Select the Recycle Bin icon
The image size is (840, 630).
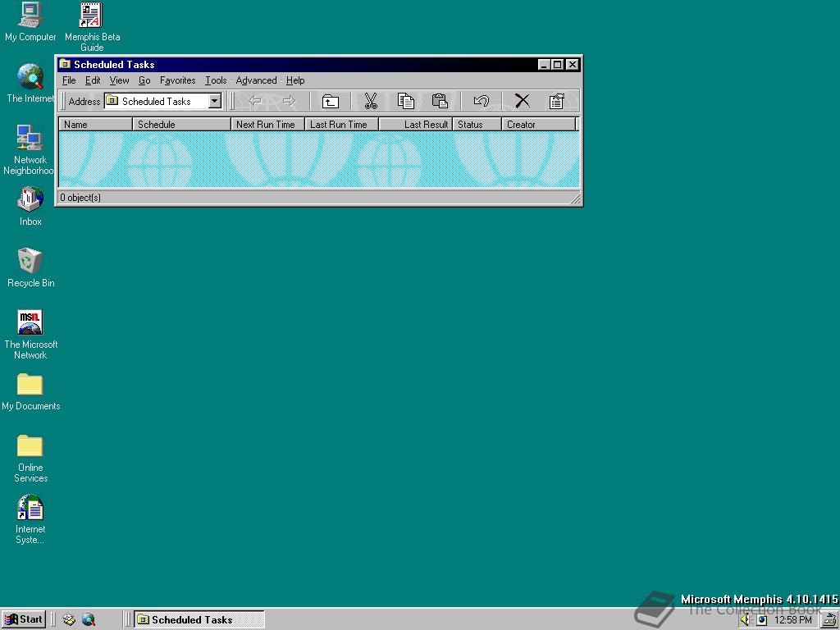30,268
